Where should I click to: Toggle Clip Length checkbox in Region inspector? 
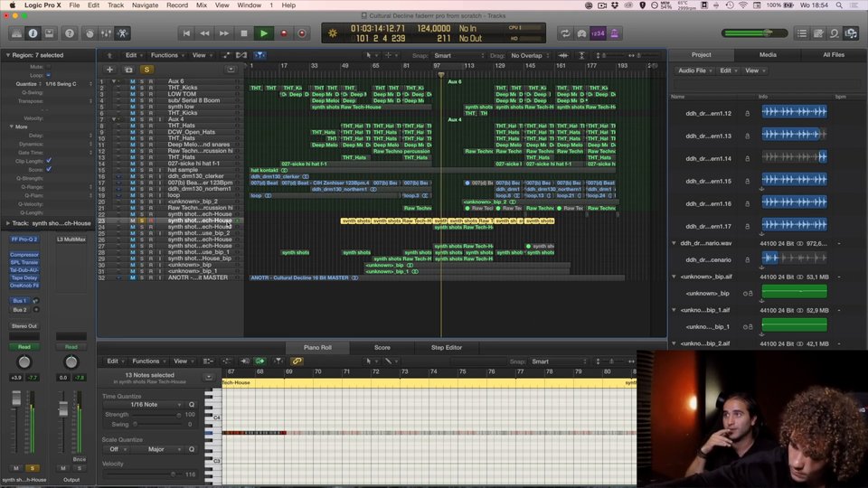49,161
